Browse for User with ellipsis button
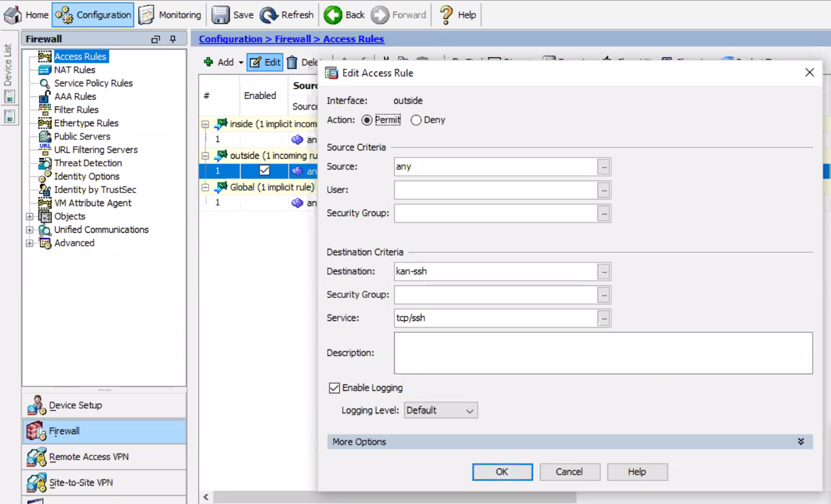 click(x=604, y=190)
